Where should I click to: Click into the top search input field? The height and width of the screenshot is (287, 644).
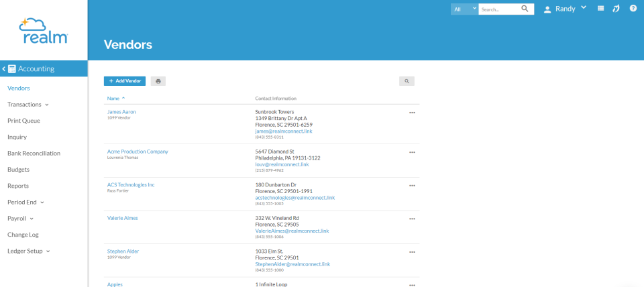[499, 9]
